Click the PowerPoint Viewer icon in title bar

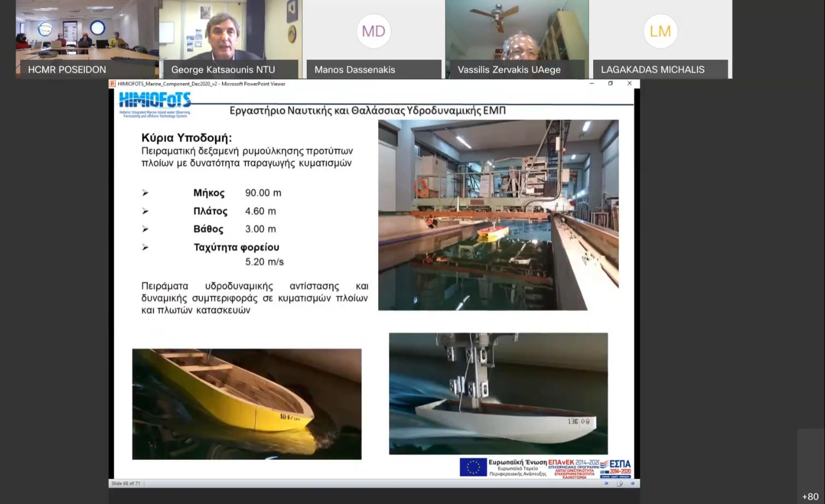tap(113, 84)
